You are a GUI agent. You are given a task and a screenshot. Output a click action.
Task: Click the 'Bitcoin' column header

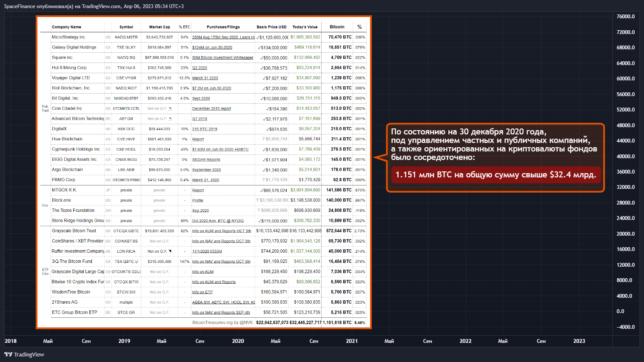tap(337, 27)
